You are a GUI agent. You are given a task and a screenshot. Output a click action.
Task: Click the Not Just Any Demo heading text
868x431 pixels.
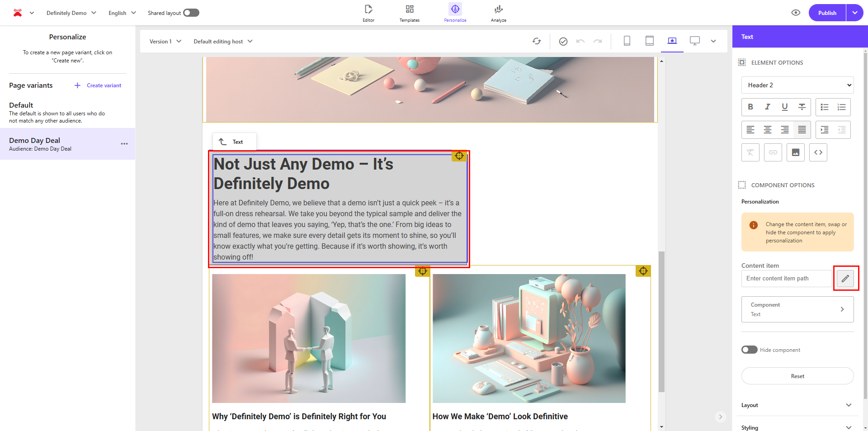tap(303, 174)
